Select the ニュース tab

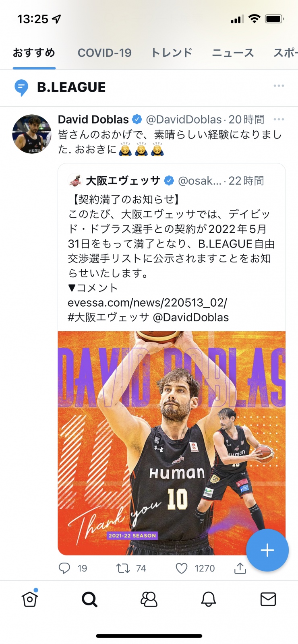coord(233,53)
